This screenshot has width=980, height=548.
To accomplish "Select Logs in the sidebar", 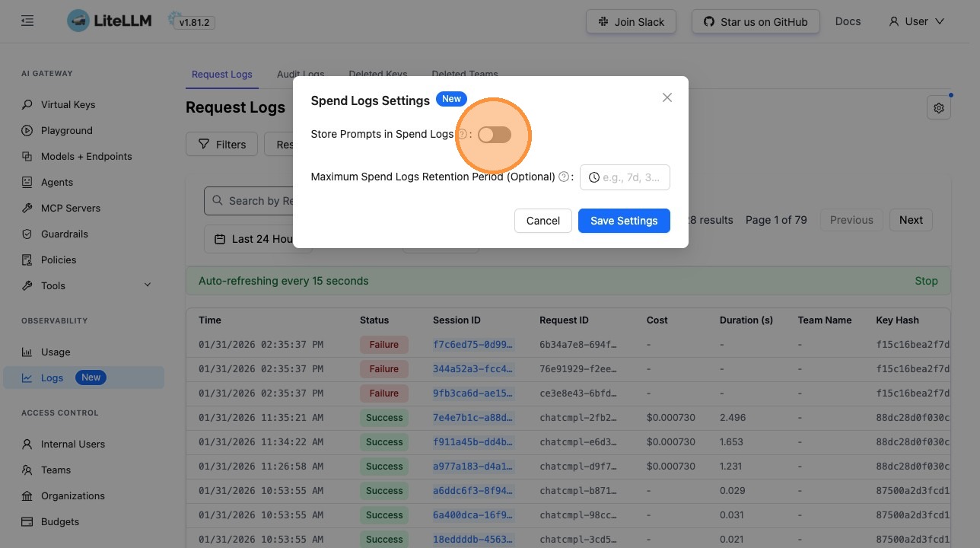I will pos(84,378).
